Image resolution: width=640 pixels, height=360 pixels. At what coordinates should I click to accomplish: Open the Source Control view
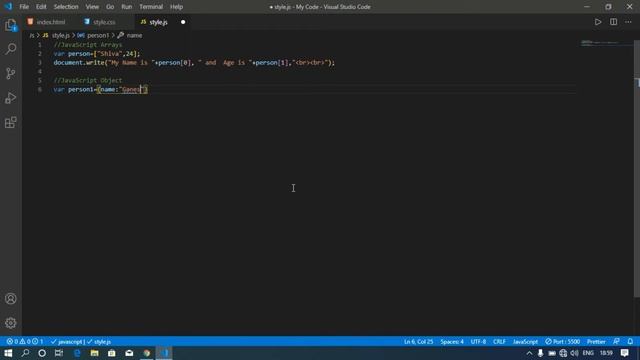pyautogui.click(x=11, y=73)
